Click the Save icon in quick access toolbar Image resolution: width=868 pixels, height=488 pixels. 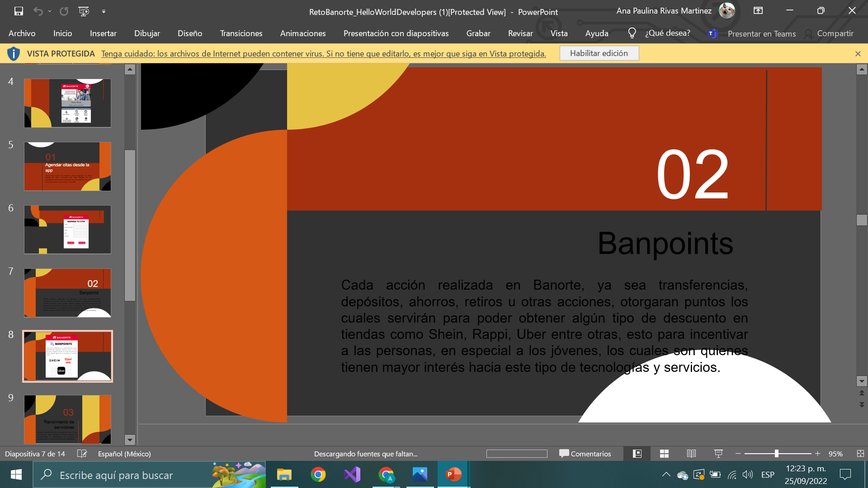coord(19,11)
